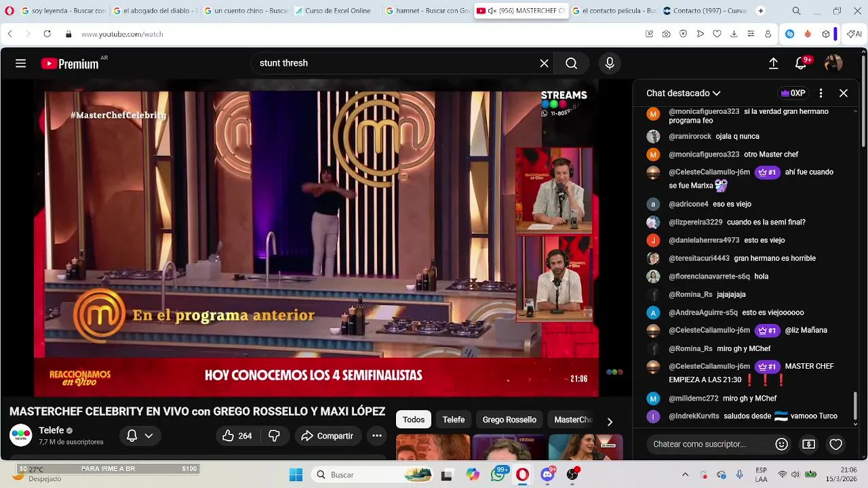
Task: Open the infobae recommended video thumbnail
Action: (x=509, y=448)
